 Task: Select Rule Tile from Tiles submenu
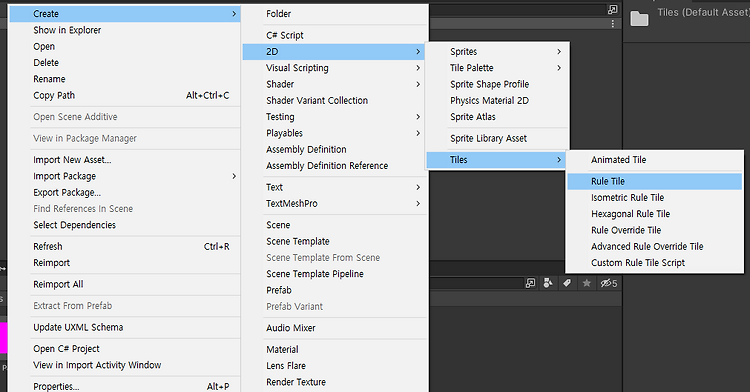654,181
